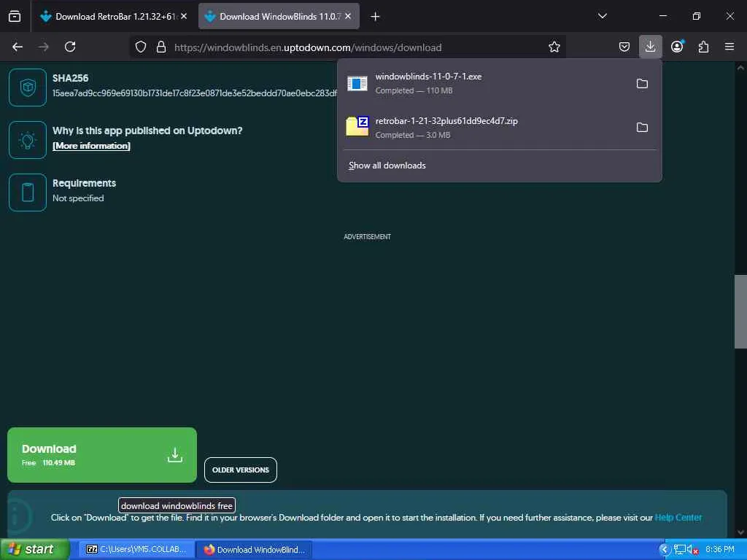Close the WindowBlinds tab

348,16
